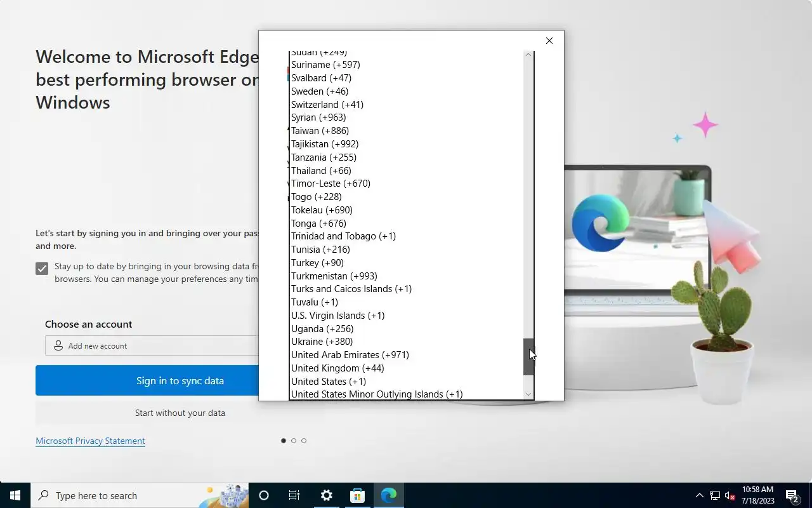The image size is (812, 508).
Task: Choose Togo (+228) entry
Action: point(406,197)
